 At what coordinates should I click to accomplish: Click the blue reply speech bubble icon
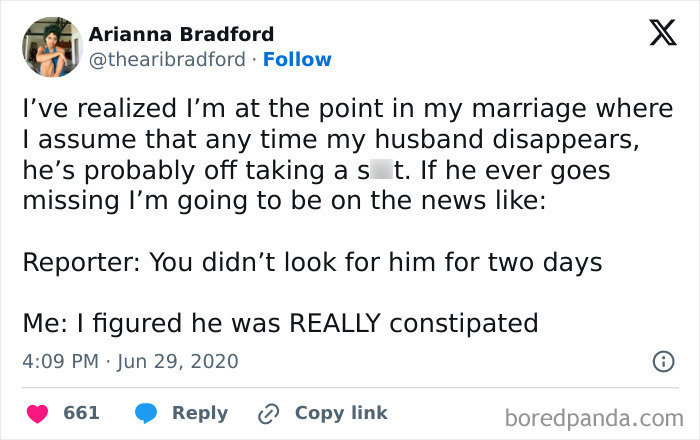pos(145,413)
